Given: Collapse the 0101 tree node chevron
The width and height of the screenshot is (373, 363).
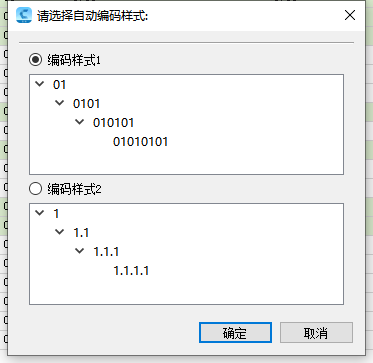Looking at the screenshot, I should (x=60, y=103).
